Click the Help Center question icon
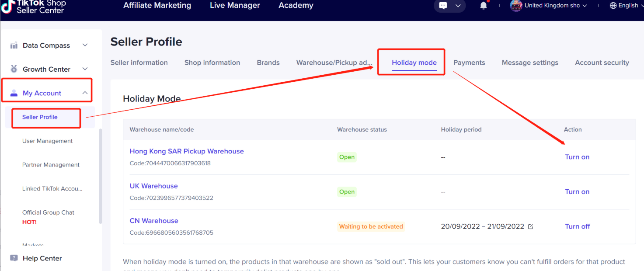This screenshot has width=644, height=271. click(14, 258)
